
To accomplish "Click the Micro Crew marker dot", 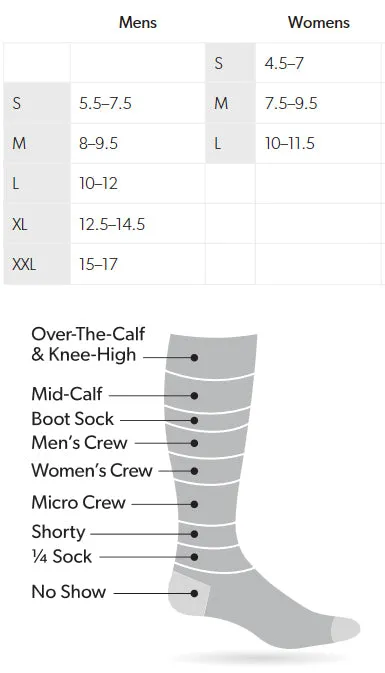I will tap(194, 504).
